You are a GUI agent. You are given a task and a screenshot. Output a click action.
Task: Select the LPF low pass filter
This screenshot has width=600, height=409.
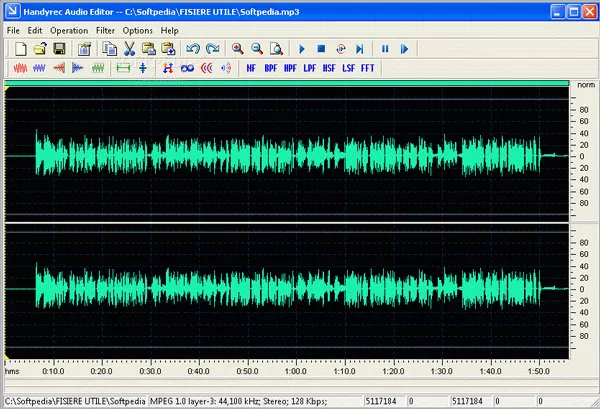click(310, 68)
